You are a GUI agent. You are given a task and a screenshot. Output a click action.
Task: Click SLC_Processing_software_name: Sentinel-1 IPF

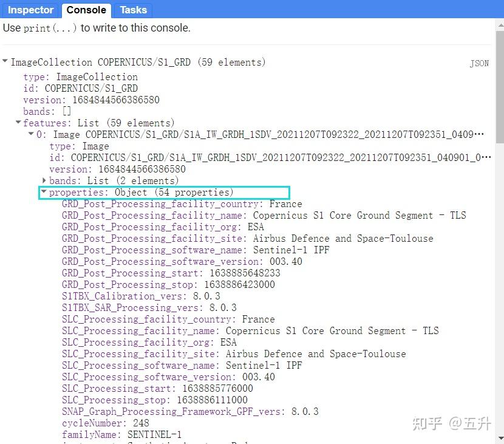click(182, 366)
